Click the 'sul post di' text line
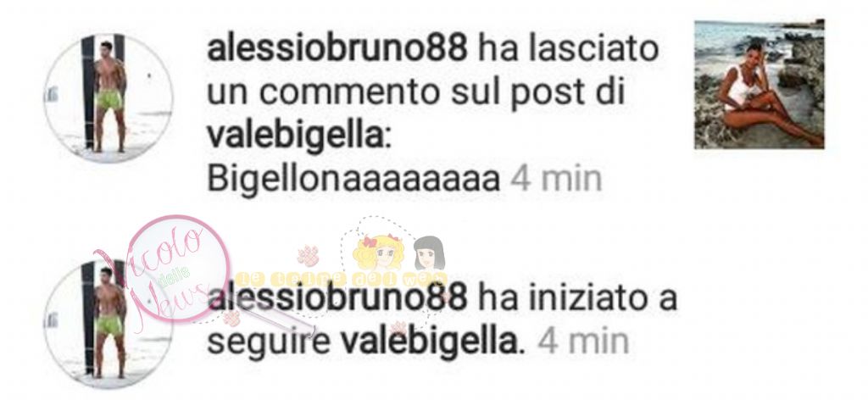This screenshot has width=868, height=400. tap(537, 92)
